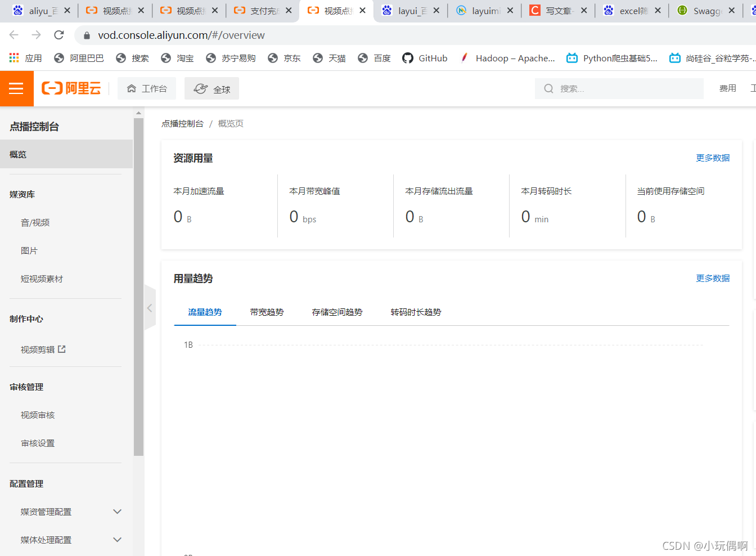The image size is (756, 556).
Task: Open 音/视频 in the sidebar
Action: [35, 223]
